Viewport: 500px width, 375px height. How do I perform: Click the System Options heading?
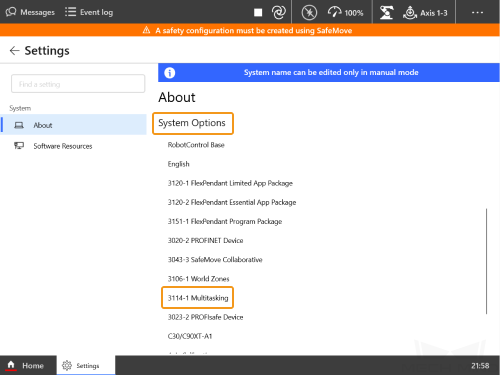point(192,123)
